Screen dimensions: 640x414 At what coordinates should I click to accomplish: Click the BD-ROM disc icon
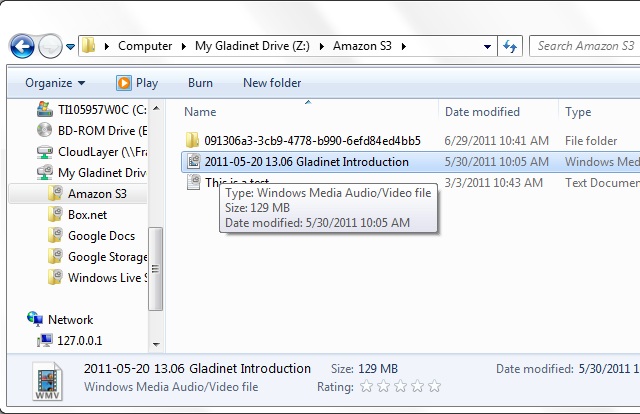coord(44,130)
